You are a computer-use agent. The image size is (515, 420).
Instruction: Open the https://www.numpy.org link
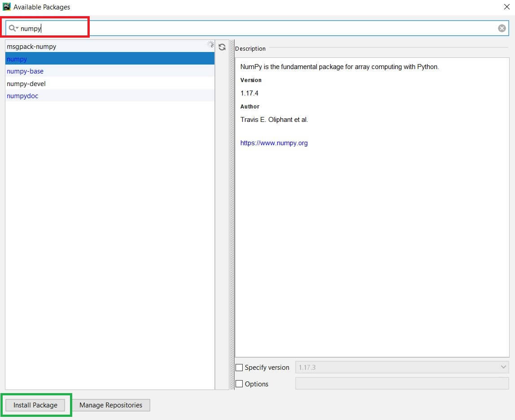click(x=274, y=143)
